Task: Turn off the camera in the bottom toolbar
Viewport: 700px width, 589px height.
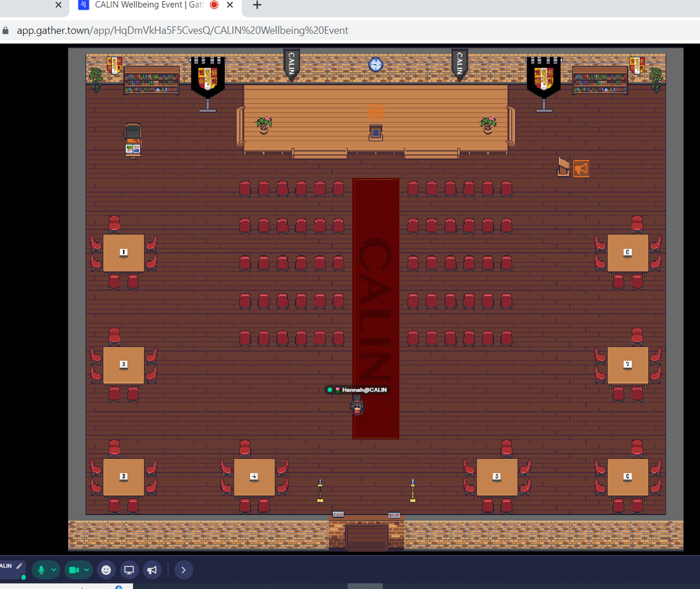Action: click(x=74, y=570)
